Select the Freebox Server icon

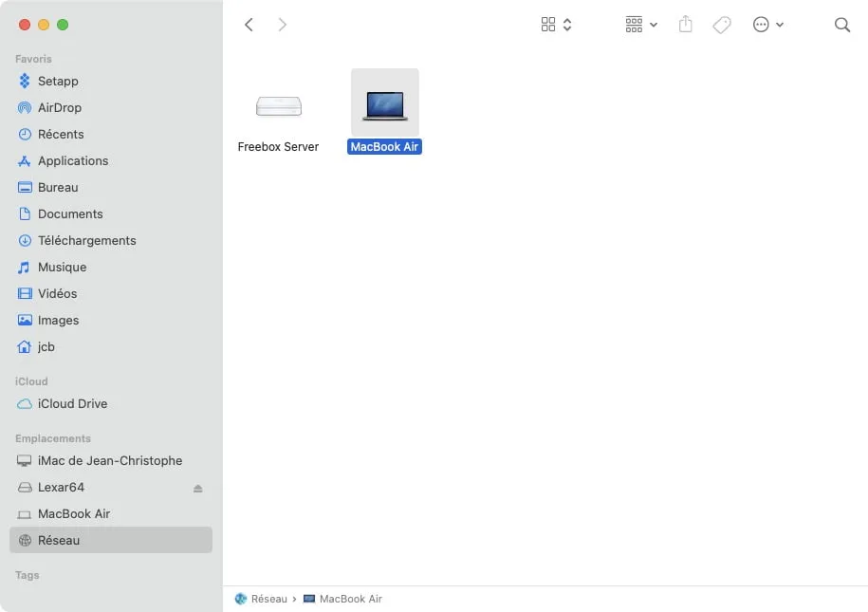tap(279, 105)
